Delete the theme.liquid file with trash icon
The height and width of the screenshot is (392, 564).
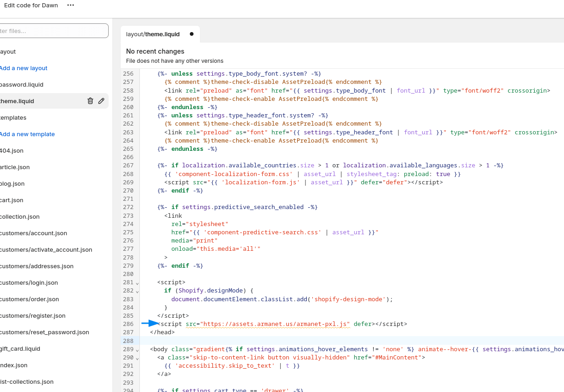pyautogui.click(x=90, y=101)
